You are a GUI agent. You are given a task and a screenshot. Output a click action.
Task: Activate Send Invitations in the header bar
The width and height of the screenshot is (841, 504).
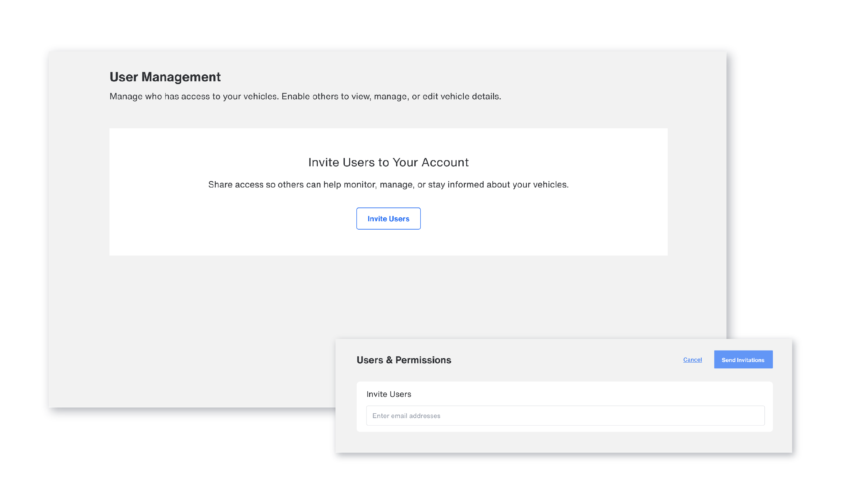pos(743,359)
